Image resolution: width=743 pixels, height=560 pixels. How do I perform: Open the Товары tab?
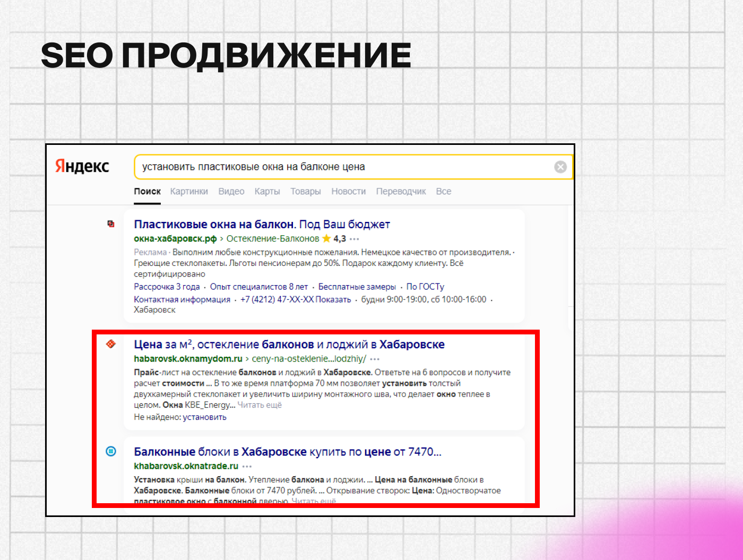[305, 191]
